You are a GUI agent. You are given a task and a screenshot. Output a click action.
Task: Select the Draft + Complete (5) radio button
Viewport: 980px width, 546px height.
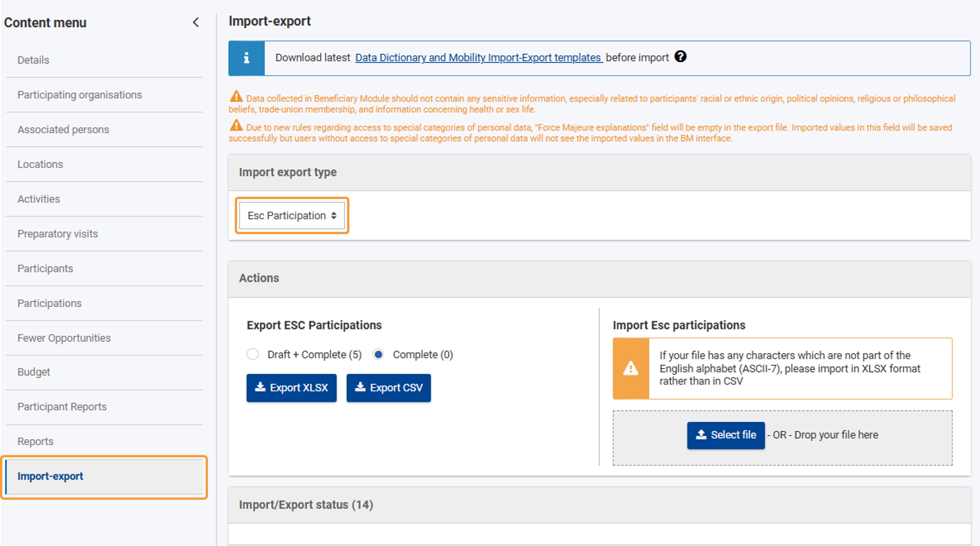(253, 354)
